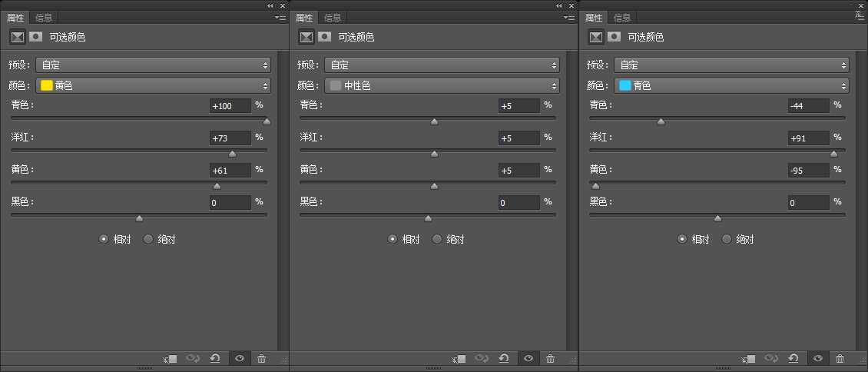868x372 pixels.
Task: Open the panel flyout menu of the Neutrals (中性色) panel
Action: click(569, 17)
